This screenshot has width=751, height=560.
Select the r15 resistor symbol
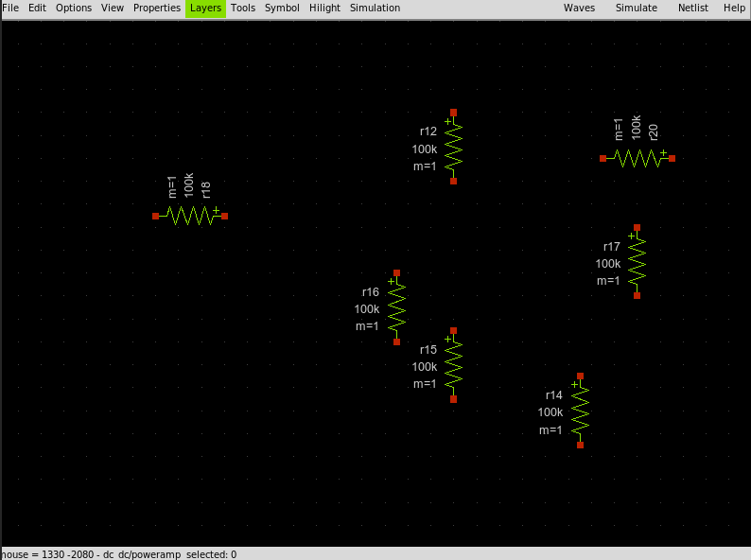[x=454, y=365]
